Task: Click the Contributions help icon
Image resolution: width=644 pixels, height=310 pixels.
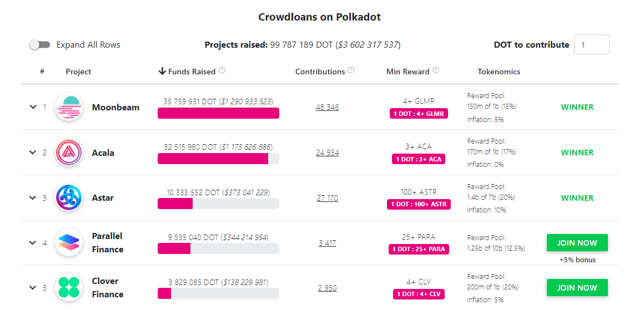Action: click(x=351, y=70)
